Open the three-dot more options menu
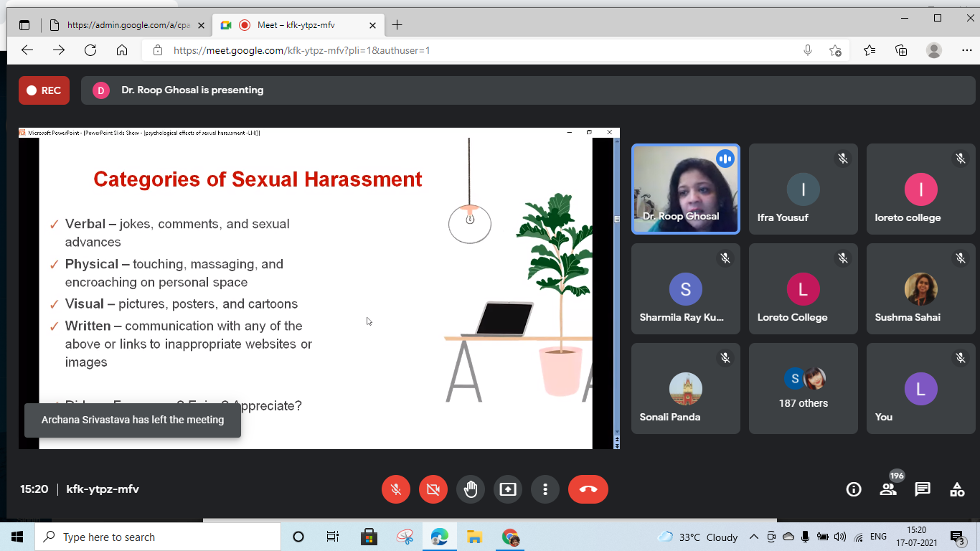Viewport: 980px width, 551px height. click(x=545, y=489)
